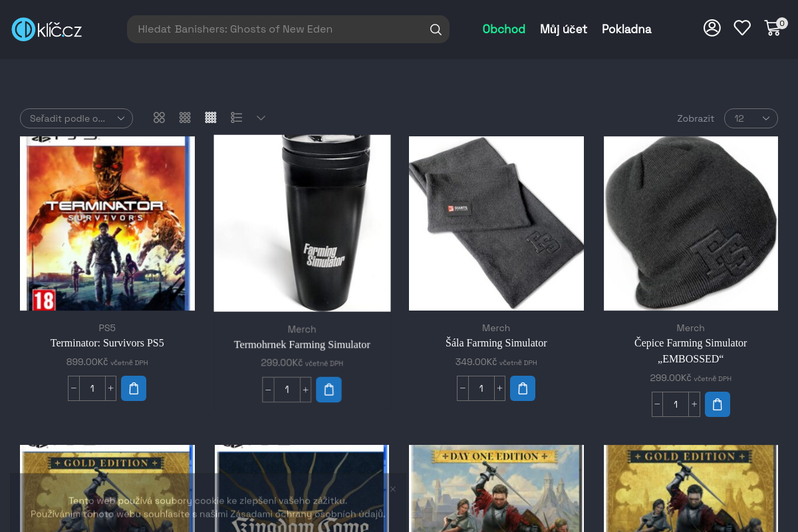Switch to two-column grid view
798x532 pixels.
click(x=159, y=118)
